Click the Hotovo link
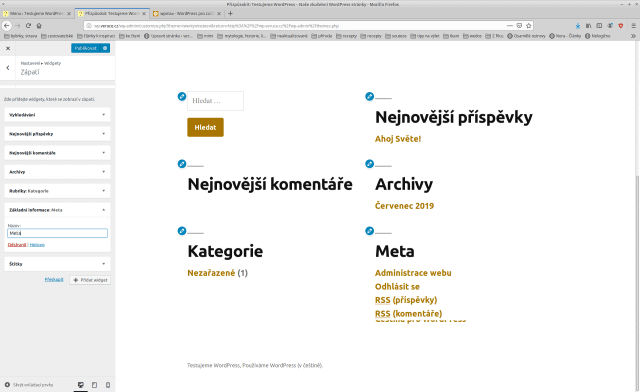Viewport: 640px width, 392px height. click(x=37, y=245)
